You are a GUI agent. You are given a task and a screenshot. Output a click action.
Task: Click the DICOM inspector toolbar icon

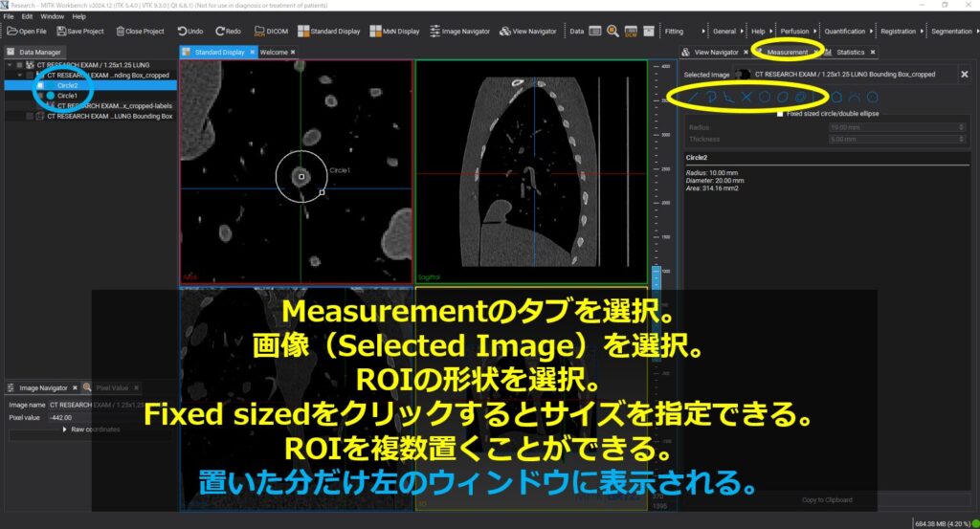[631, 31]
